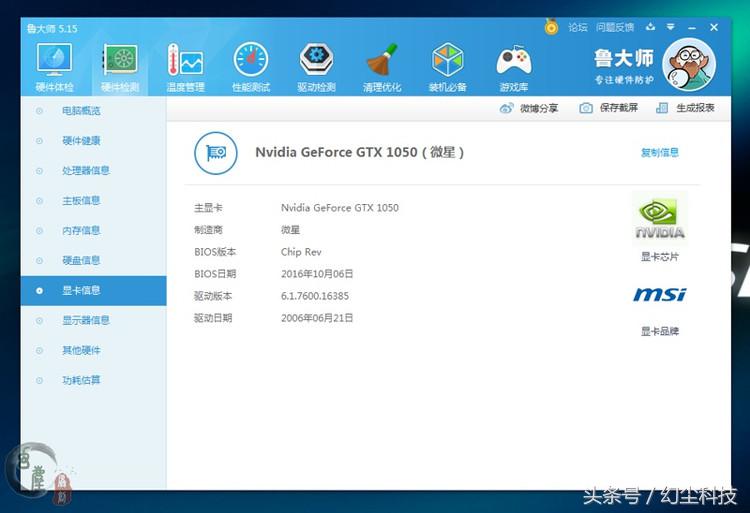Select 显卡信息 in sidebar
The width and height of the screenshot is (750, 513).
click(94, 291)
